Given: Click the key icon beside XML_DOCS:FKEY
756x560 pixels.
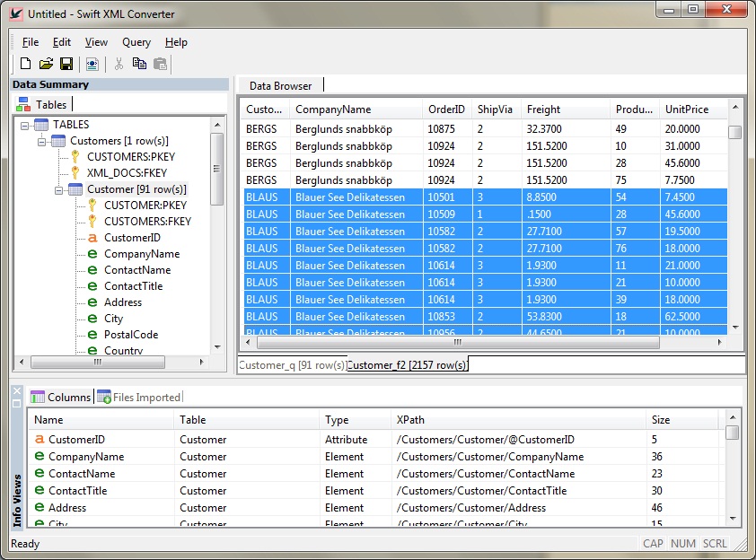Looking at the screenshot, I should (75, 172).
